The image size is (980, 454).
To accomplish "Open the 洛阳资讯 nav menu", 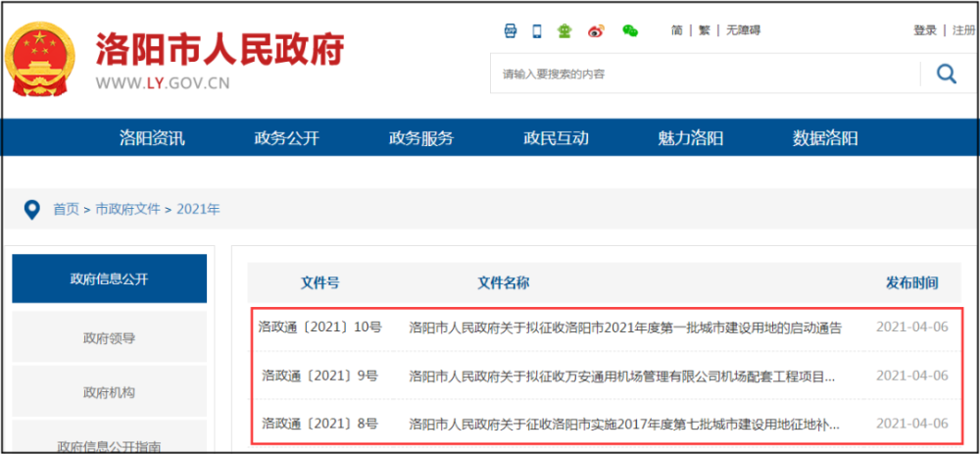I will click(152, 138).
